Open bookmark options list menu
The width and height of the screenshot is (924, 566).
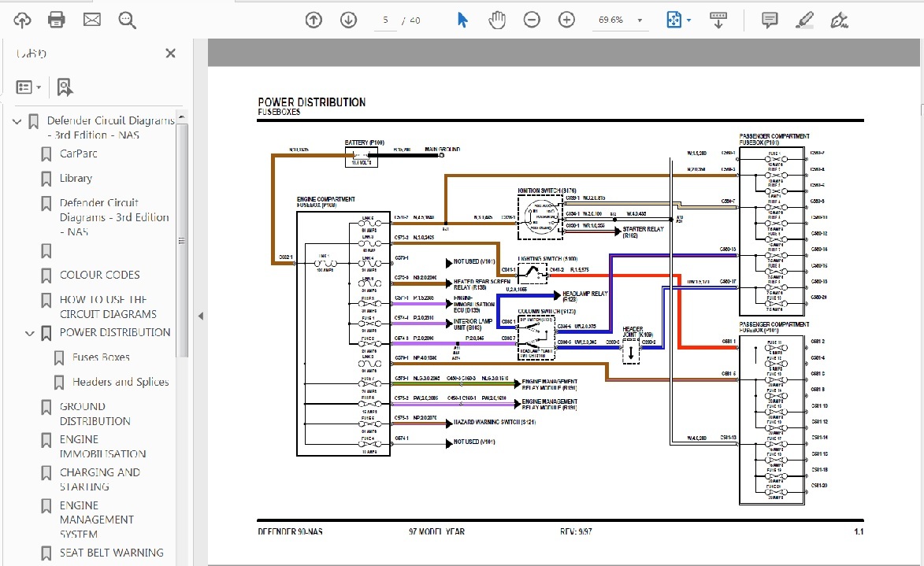(x=28, y=87)
